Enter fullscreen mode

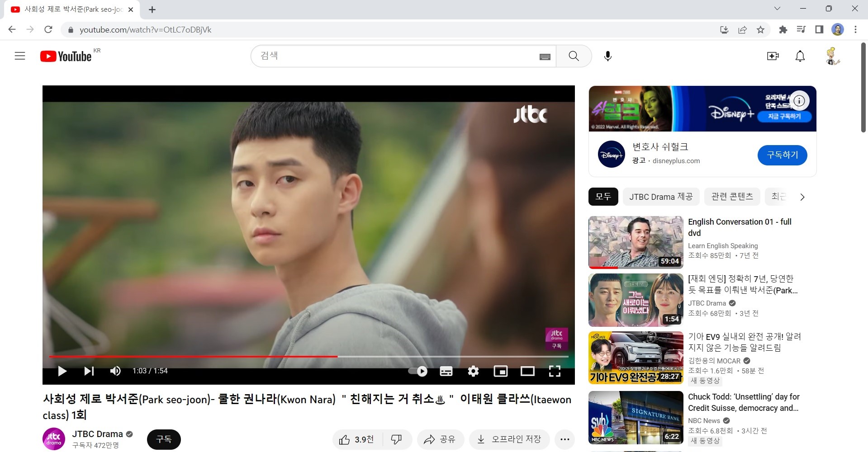click(x=555, y=371)
